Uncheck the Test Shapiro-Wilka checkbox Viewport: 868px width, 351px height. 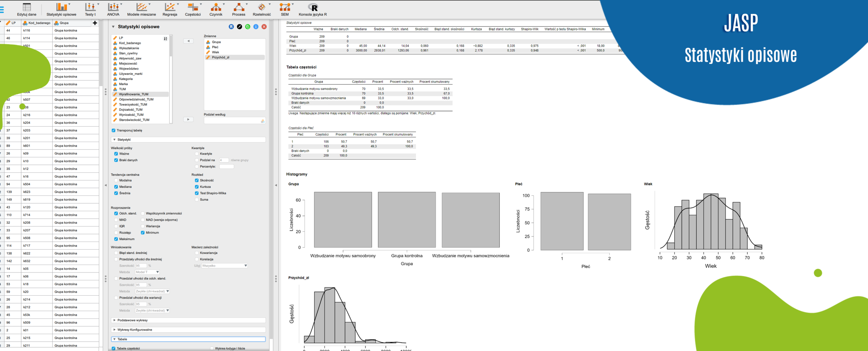[197, 193]
